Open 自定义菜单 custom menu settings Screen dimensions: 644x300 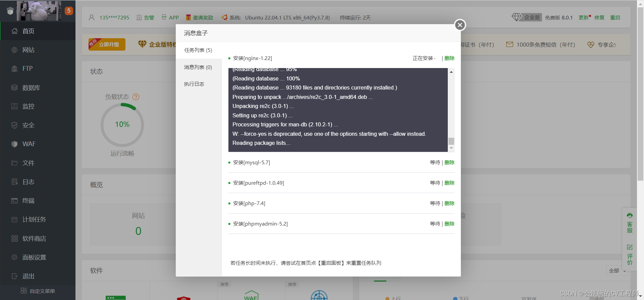tap(38, 291)
